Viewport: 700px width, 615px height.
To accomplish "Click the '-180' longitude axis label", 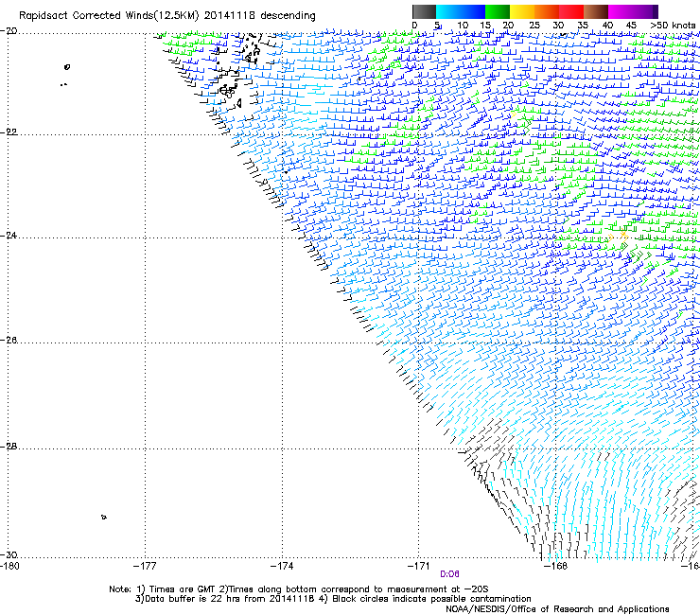I will [9, 566].
